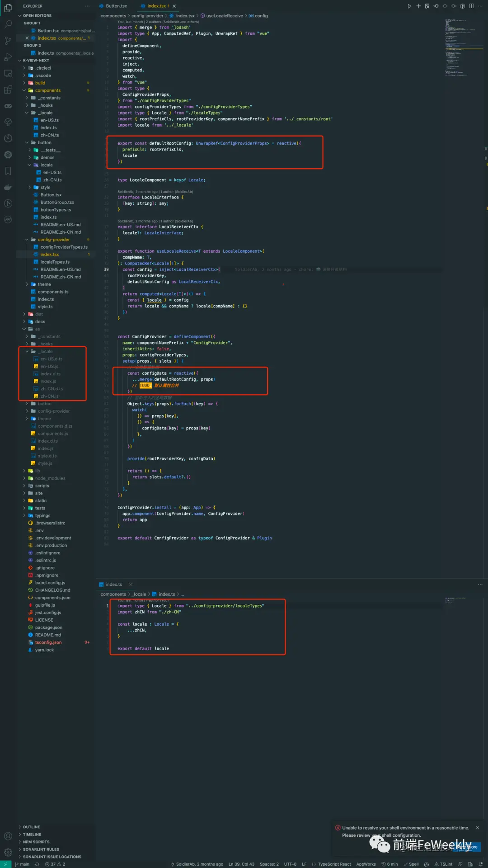Open the Extensions view
The height and width of the screenshot is (868, 488).
8,90
